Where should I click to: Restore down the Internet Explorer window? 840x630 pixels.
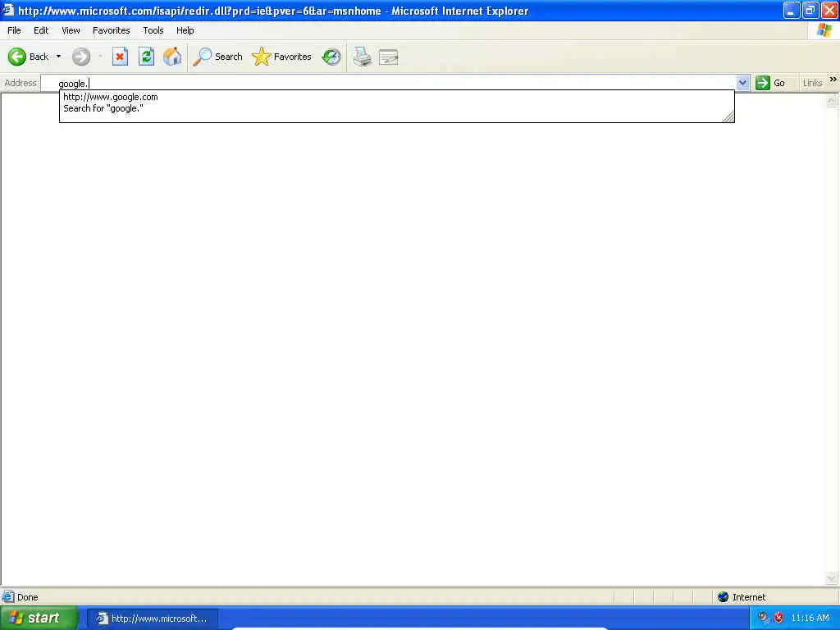point(810,10)
